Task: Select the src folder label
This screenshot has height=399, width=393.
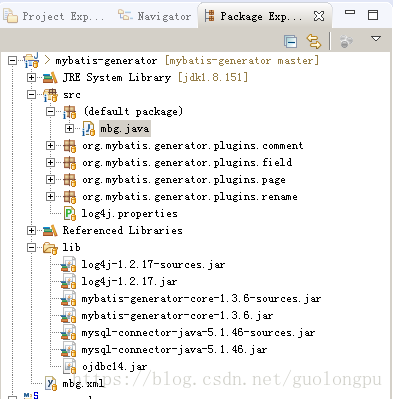Action: click(x=72, y=95)
